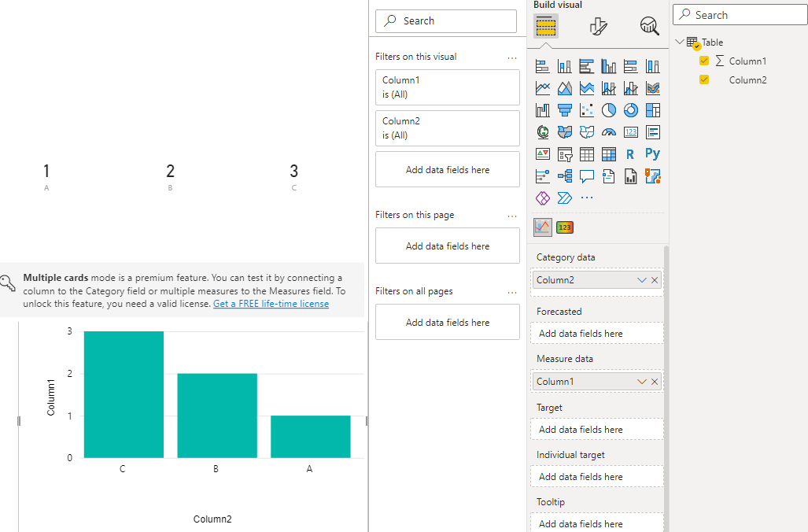Click the Data pane search box

click(740, 15)
